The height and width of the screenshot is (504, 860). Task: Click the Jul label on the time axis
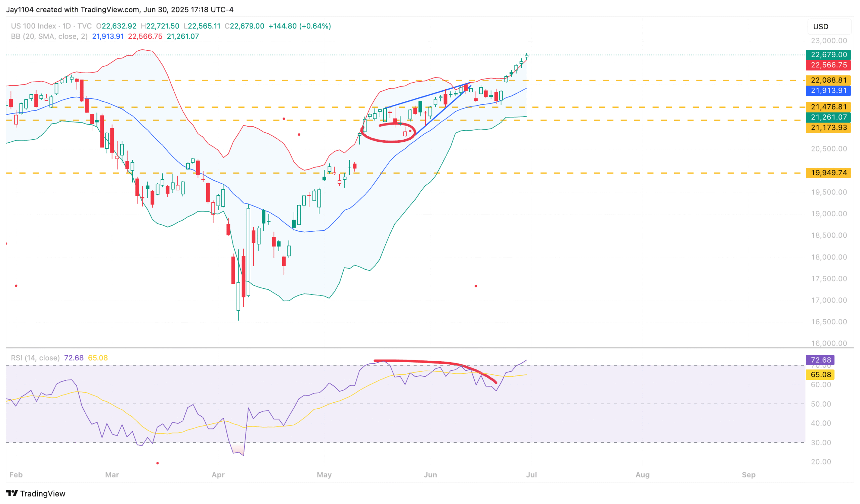531,474
